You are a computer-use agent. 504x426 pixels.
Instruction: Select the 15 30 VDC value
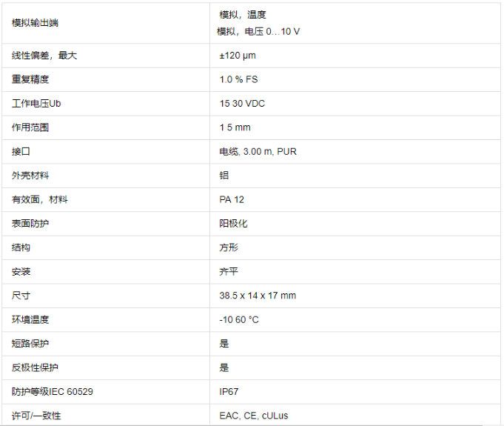[x=242, y=104]
